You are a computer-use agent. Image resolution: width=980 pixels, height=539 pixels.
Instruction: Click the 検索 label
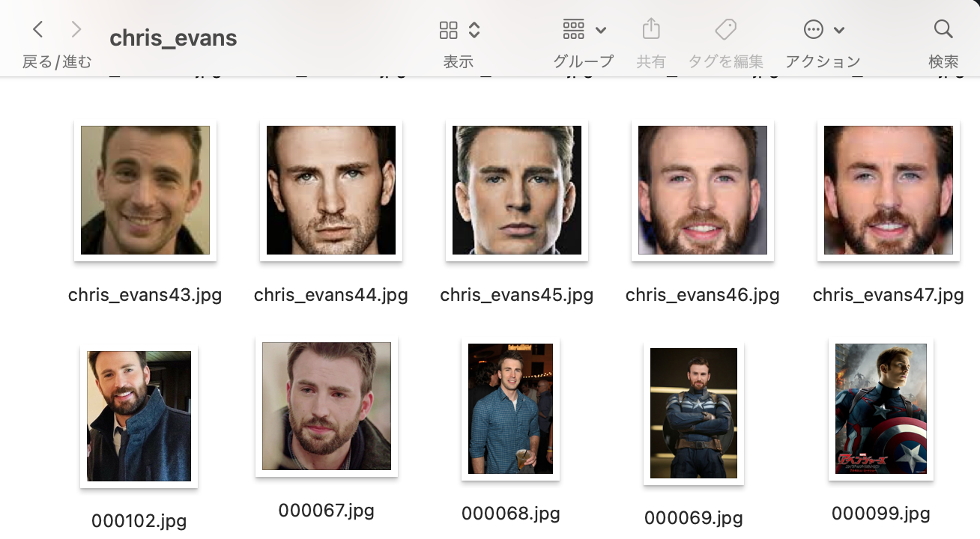tap(943, 62)
